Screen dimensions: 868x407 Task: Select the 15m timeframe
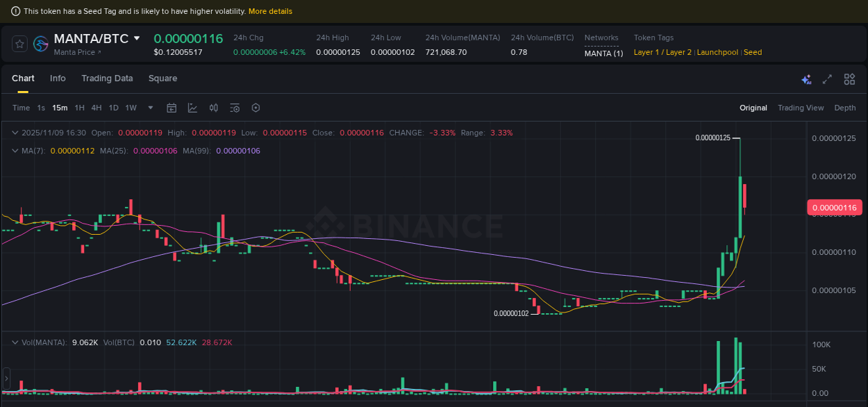pyautogui.click(x=60, y=108)
